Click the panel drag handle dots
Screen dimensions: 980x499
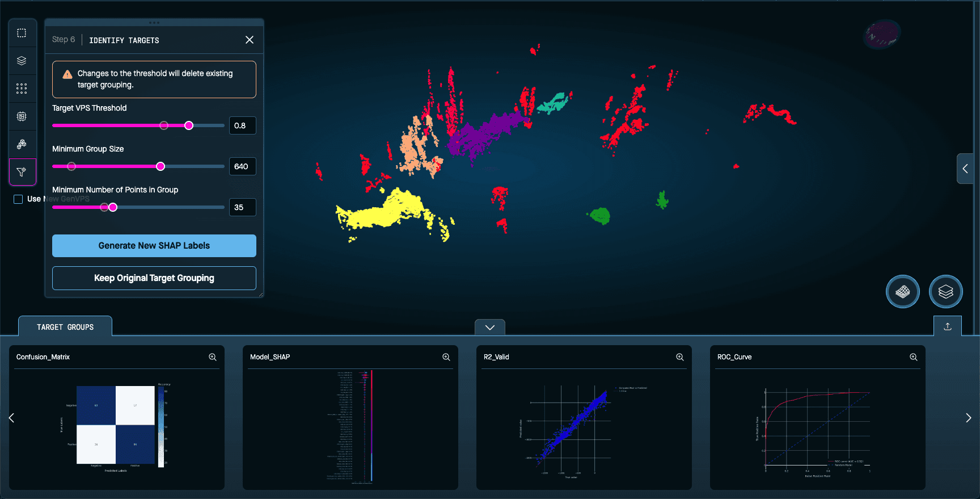[154, 23]
